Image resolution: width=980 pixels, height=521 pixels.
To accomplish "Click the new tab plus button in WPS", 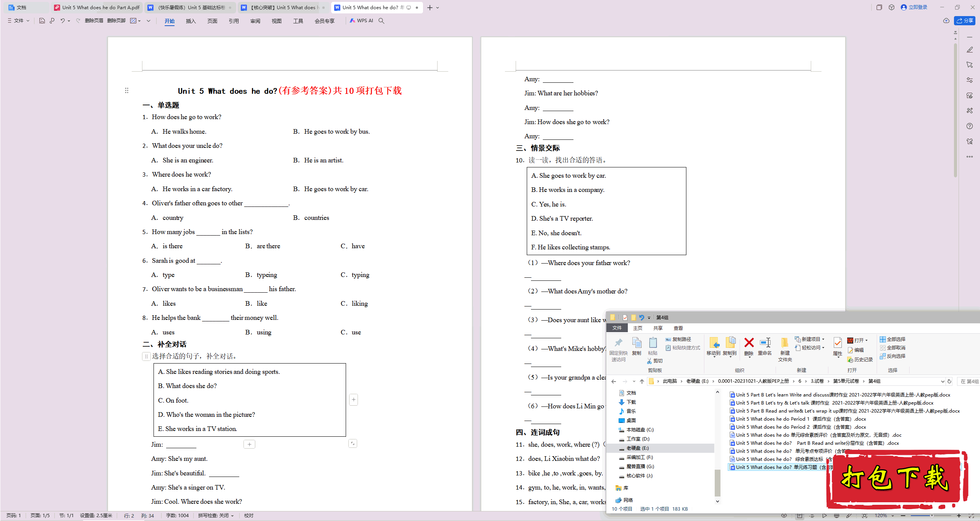I will [x=430, y=8].
